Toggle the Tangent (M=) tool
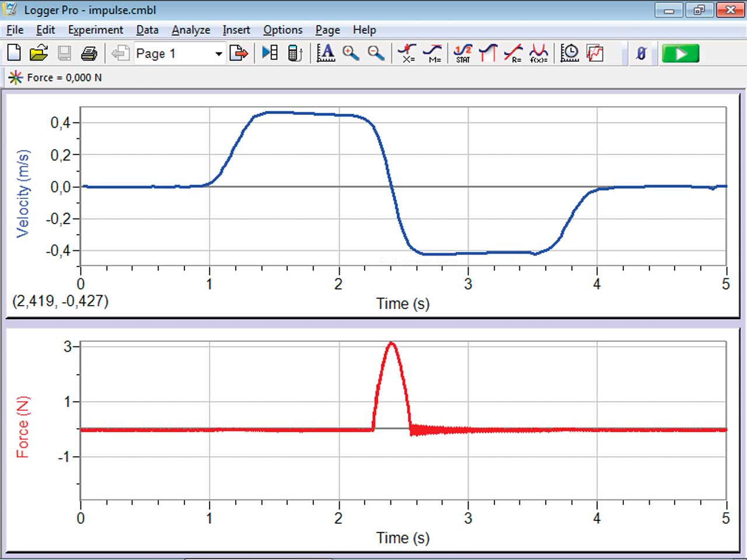The height and width of the screenshot is (560, 747). tap(432, 53)
